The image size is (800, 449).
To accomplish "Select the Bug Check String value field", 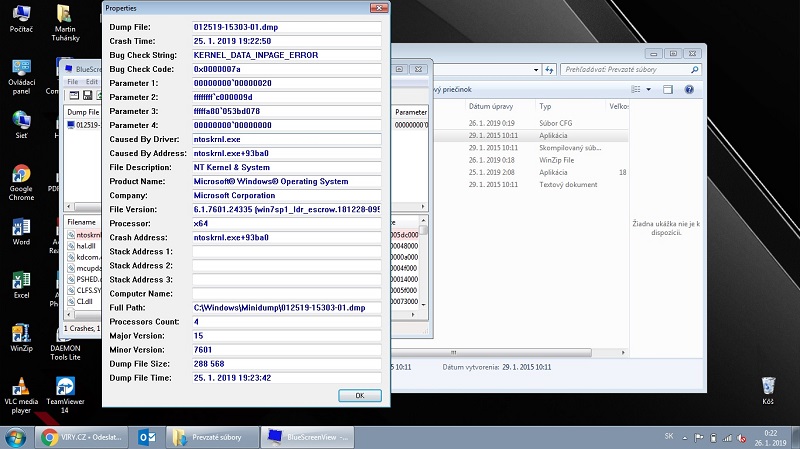I will pos(286,54).
